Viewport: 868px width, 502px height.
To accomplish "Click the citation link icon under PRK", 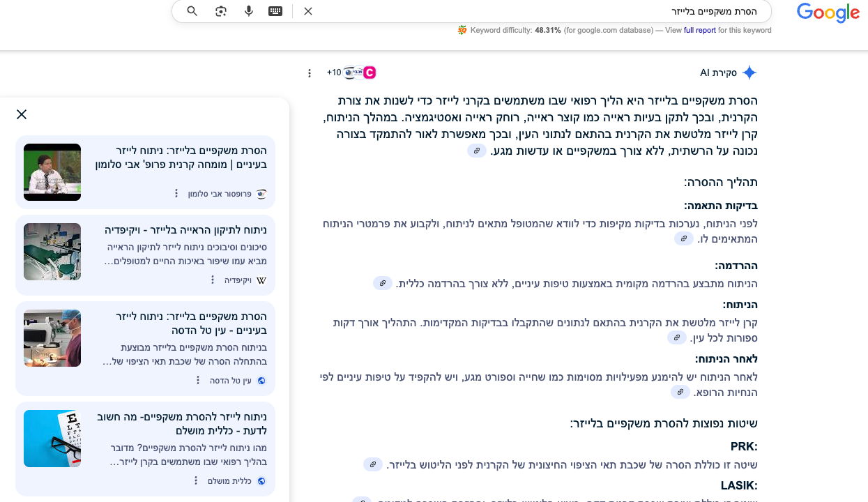I will (x=373, y=464).
